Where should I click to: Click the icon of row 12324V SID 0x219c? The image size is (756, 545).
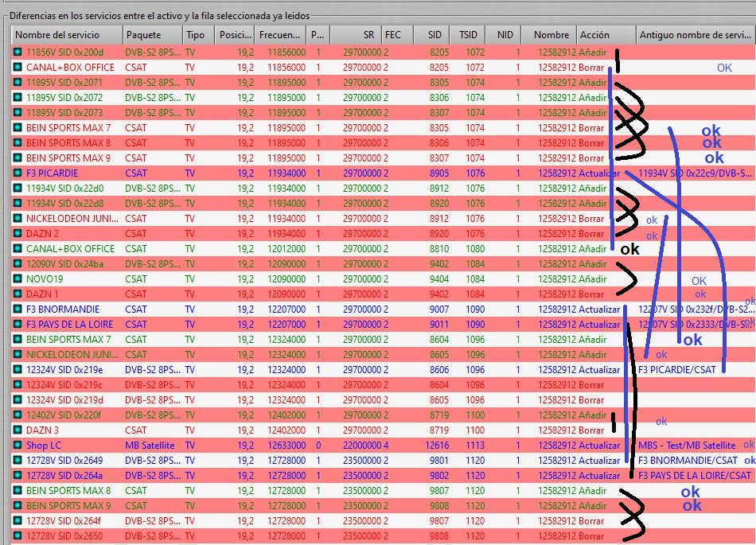coord(18,384)
